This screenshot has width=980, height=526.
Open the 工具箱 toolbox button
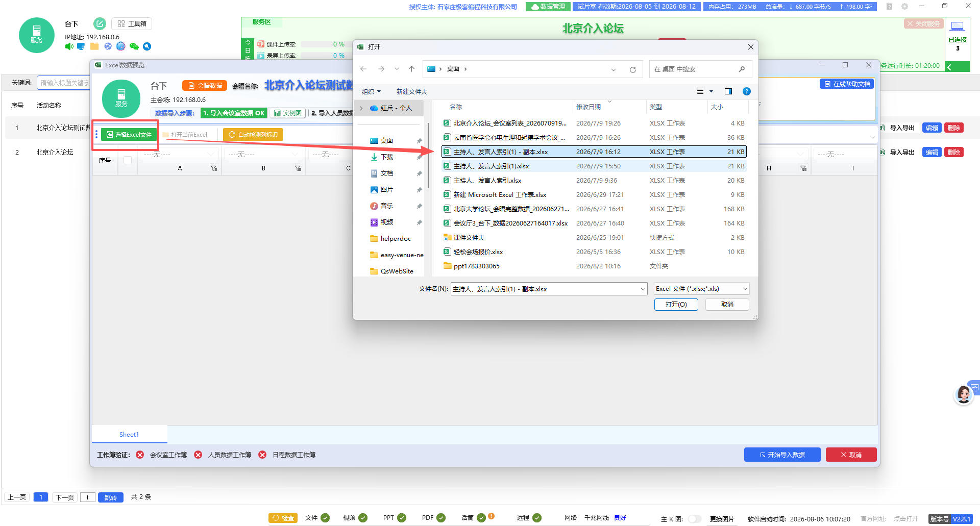[132, 23]
